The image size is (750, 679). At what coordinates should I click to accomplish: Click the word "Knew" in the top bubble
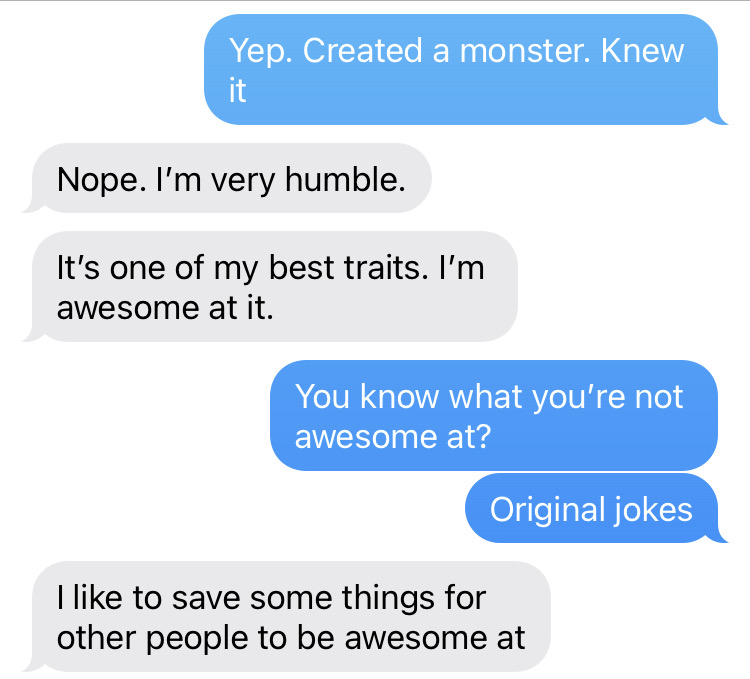tap(644, 51)
